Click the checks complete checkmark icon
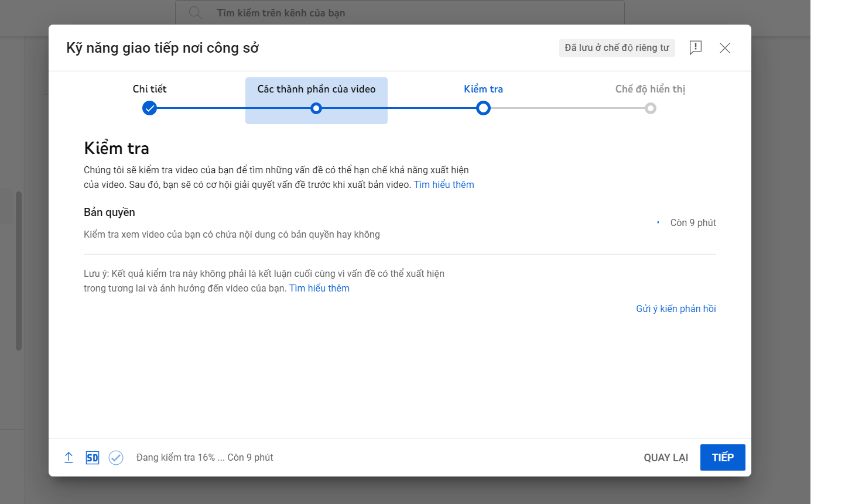 (x=116, y=458)
